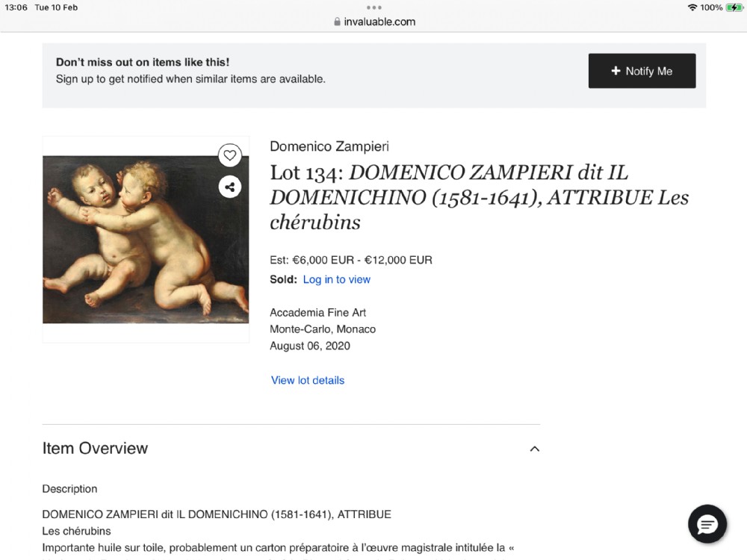
Task: Click the Accademia Fine Art auction house name
Action: click(317, 312)
